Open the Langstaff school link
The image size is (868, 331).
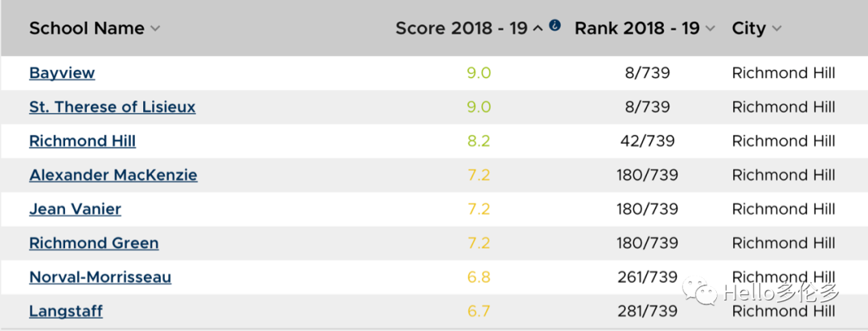tap(66, 311)
